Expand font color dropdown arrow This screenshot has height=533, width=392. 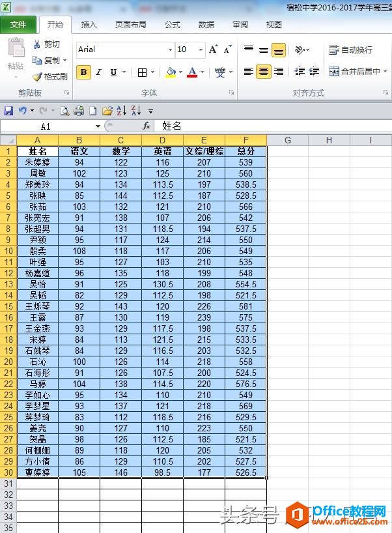coord(202,72)
